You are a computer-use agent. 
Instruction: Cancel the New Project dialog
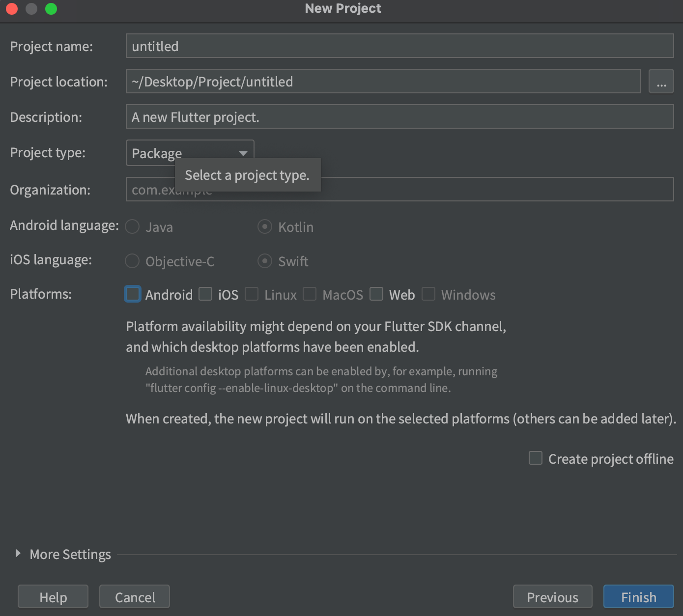135,597
